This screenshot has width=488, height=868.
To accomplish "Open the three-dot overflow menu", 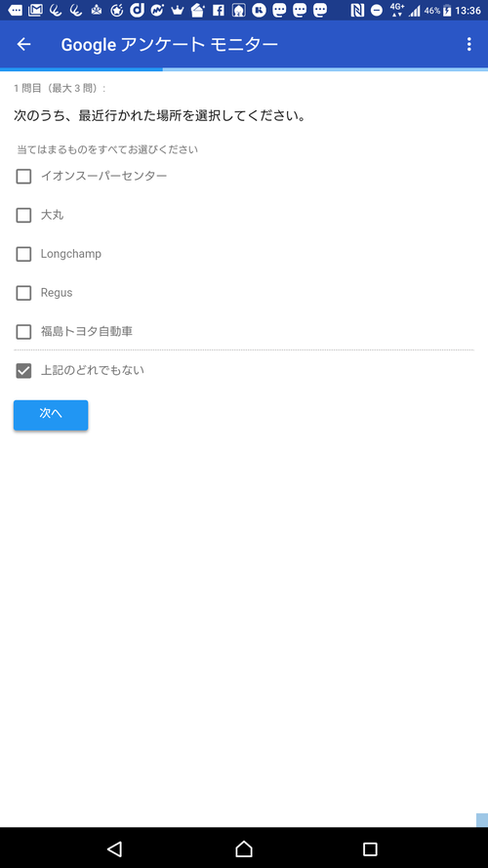I will pyautogui.click(x=468, y=44).
